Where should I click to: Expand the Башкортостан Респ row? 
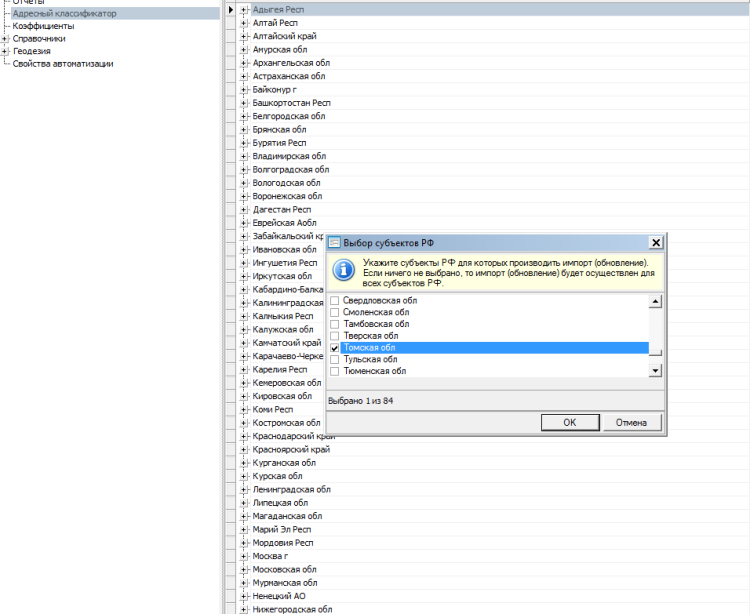click(245, 103)
